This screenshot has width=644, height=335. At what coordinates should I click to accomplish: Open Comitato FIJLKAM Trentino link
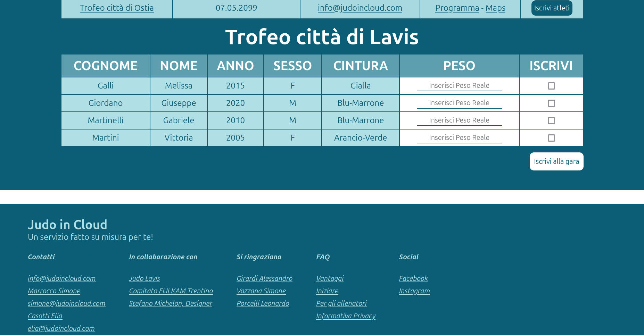click(171, 291)
